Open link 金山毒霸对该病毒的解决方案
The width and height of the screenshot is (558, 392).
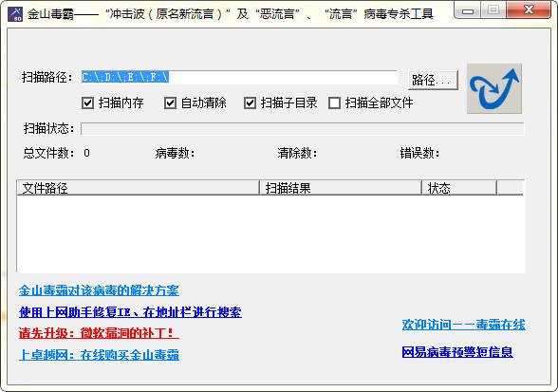pos(99,290)
